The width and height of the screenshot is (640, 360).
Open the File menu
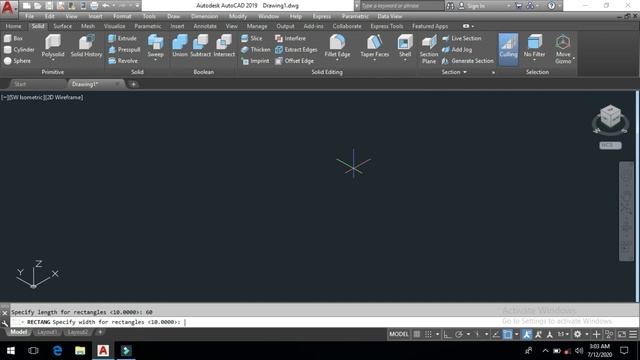coord(30,16)
